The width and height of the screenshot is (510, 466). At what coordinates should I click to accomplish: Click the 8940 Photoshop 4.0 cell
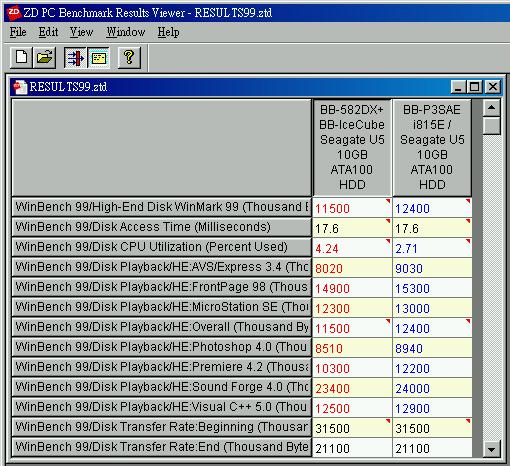point(432,348)
